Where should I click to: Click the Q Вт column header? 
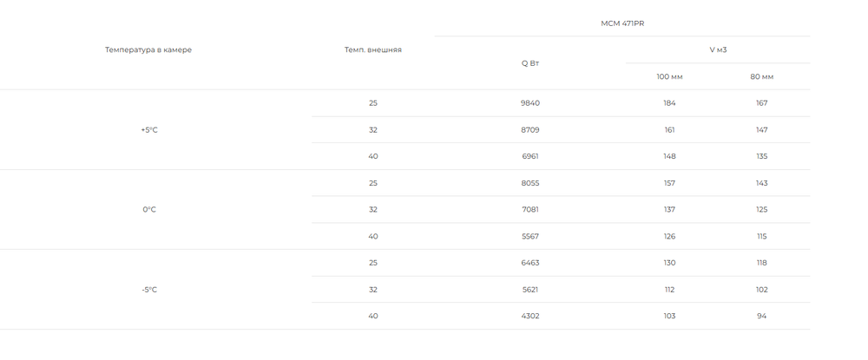point(529,63)
